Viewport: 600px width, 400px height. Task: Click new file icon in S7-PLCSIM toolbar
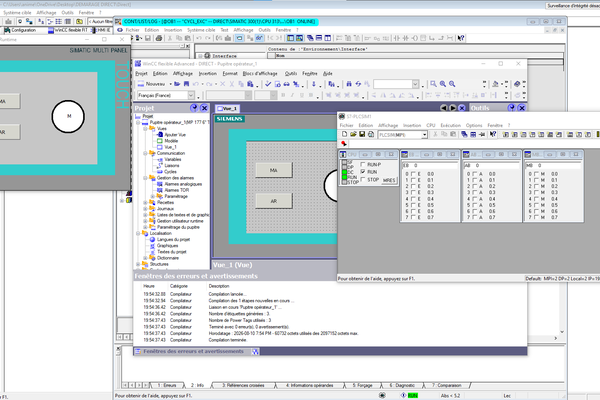coord(344,134)
